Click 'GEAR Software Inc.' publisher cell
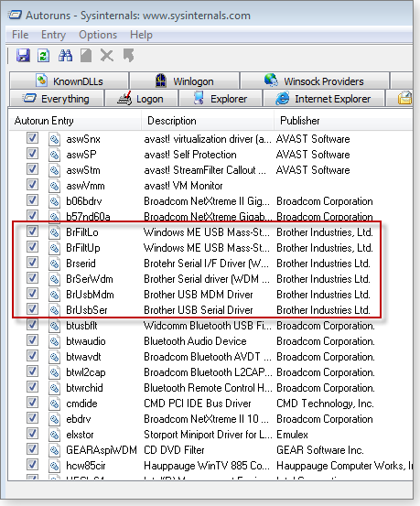The image size is (420, 506). tap(320, 450)
